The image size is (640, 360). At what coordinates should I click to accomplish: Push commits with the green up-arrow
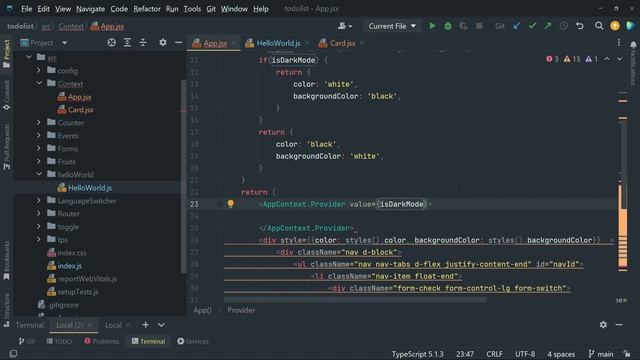[x=548, y=26]
